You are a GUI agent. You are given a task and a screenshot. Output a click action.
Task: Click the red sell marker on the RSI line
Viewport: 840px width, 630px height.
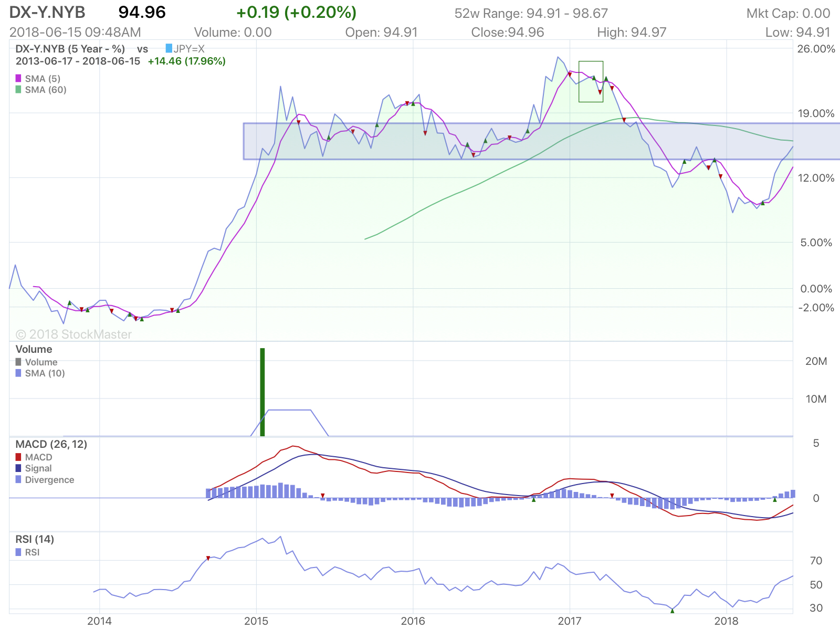coord(208,558)
